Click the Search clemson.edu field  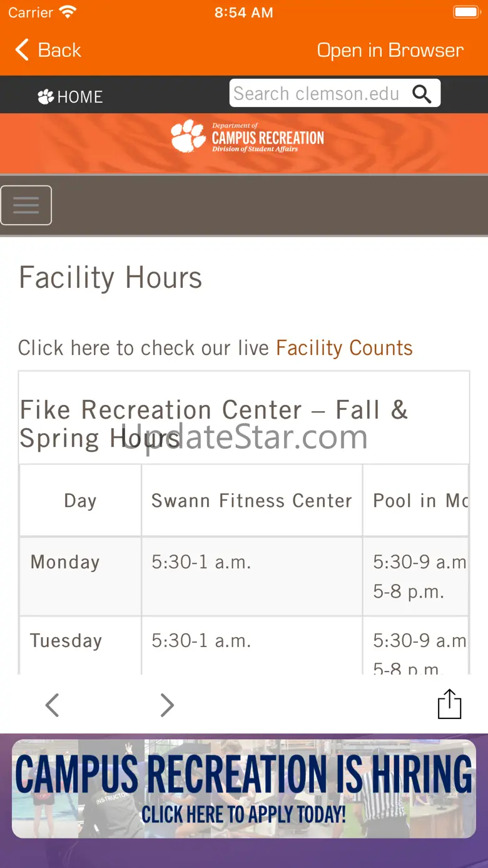coord(317,94)
